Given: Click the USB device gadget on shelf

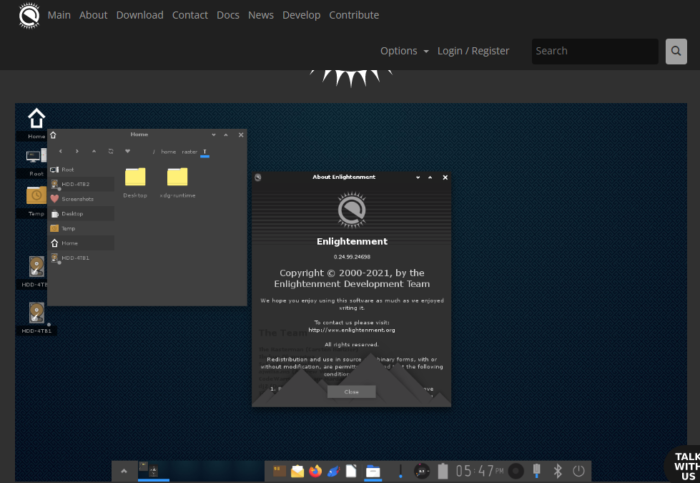Looking at the screenshot, I should 537,471.
